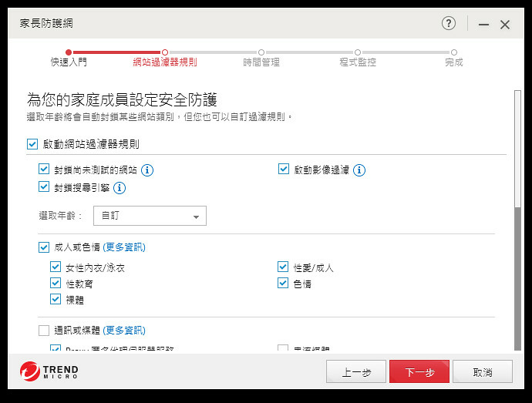
Task: Uncheck 裸體 checkbox
Action: click(56, 299)
